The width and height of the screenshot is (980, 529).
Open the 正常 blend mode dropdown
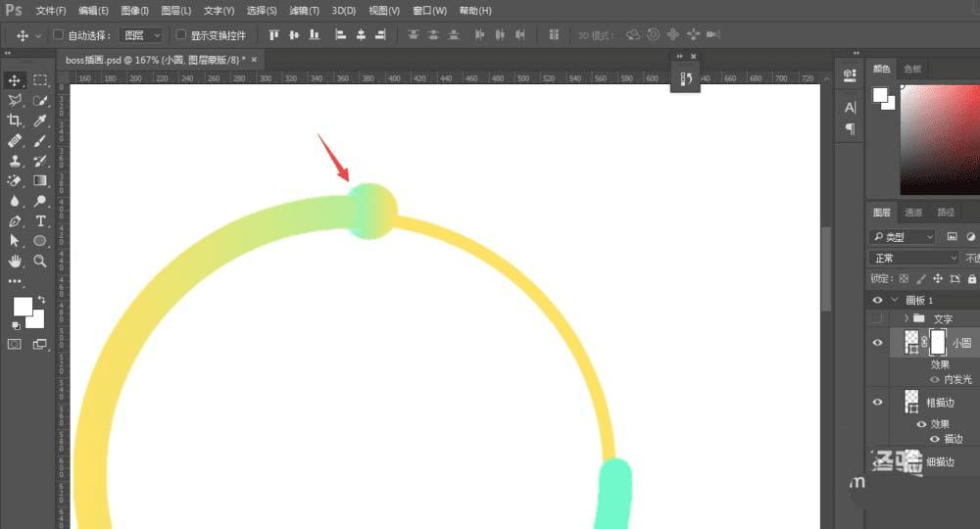pyautogui.click(x=913, y=258)
